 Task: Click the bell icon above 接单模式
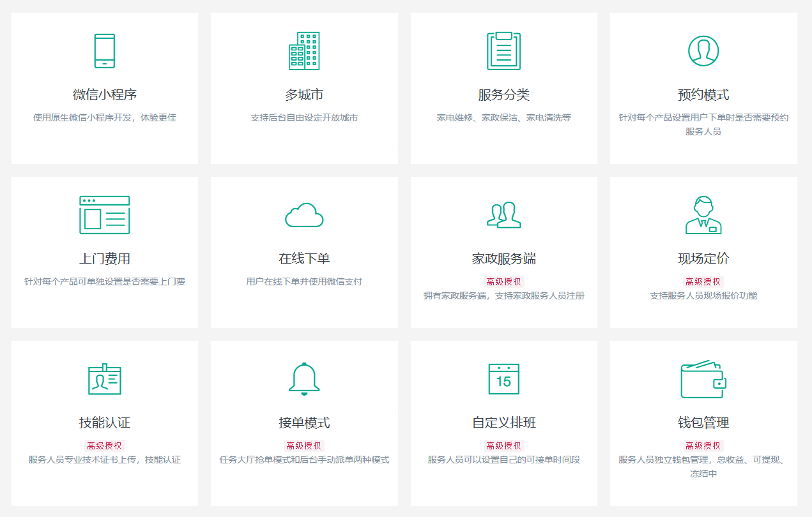304,379
